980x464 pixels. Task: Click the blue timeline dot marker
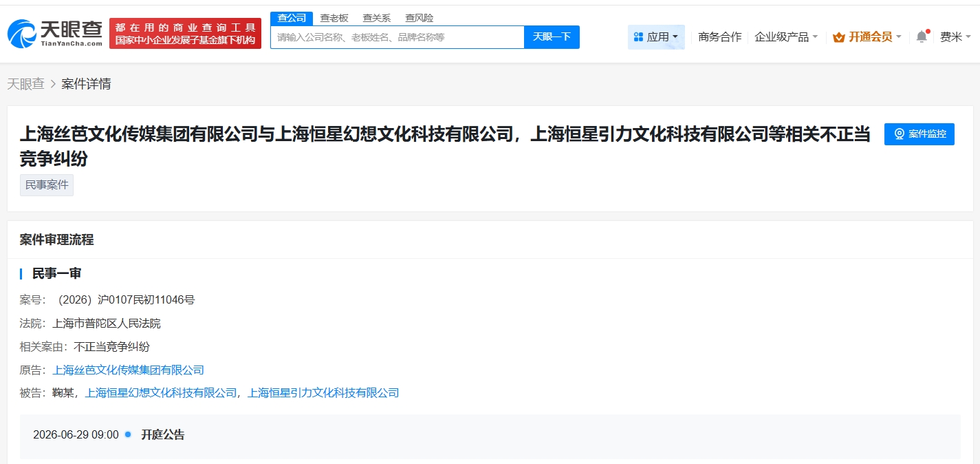click(x=128, y=434)
